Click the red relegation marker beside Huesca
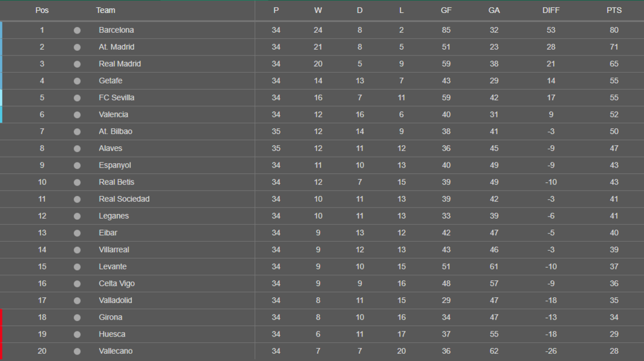This screenshot has width=644, height=361. point(1,334)
